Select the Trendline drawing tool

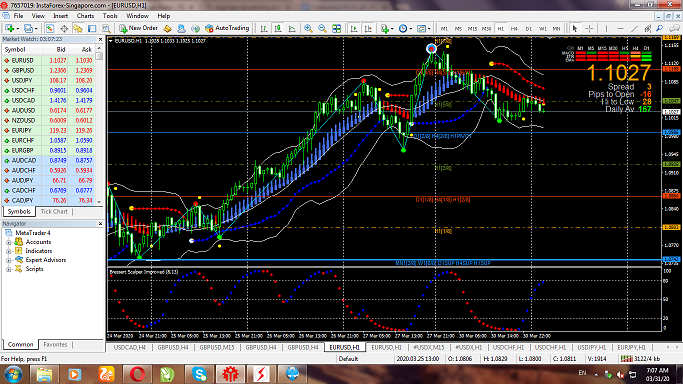[x=634, y=28]
